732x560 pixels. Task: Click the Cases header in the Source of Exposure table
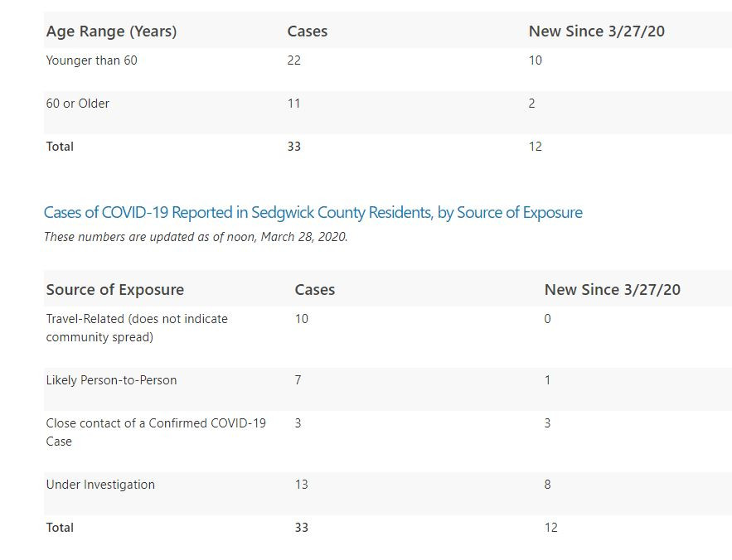pos(315,290)
